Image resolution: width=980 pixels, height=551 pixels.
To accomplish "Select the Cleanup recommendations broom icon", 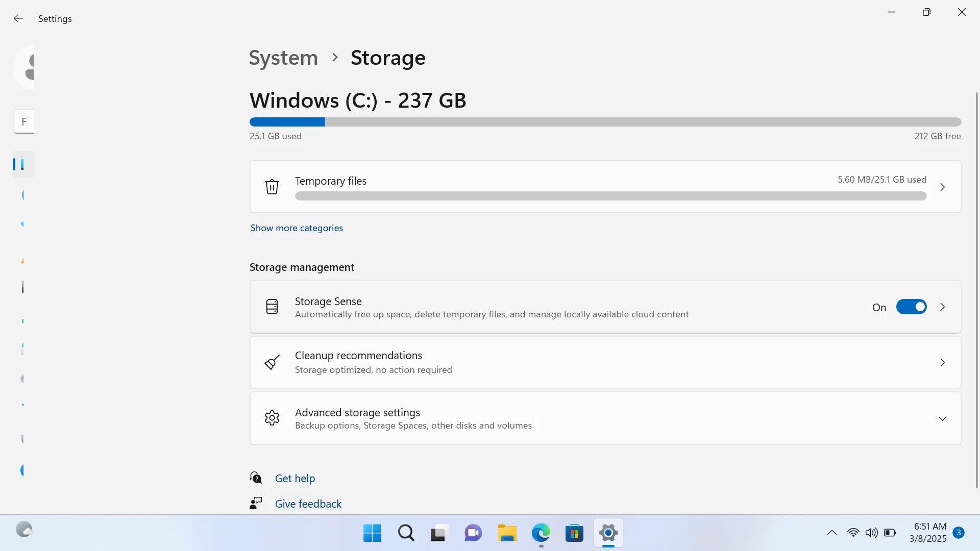I will [272, 362].
